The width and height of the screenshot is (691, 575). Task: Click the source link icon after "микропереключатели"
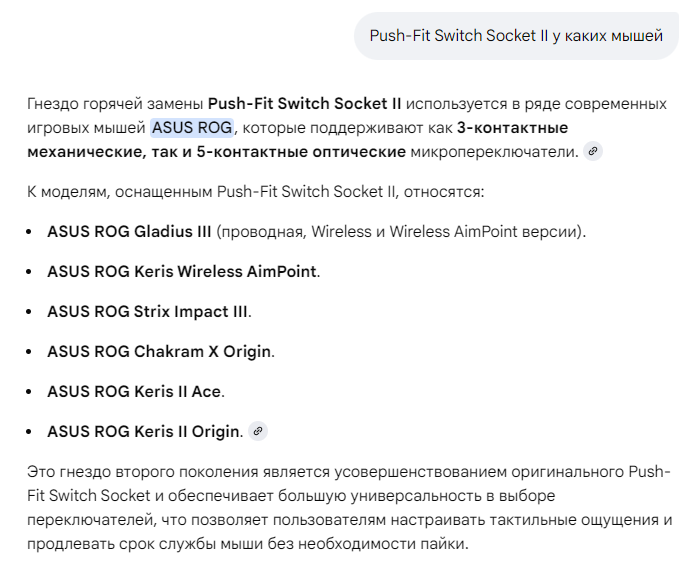[593, 151]
